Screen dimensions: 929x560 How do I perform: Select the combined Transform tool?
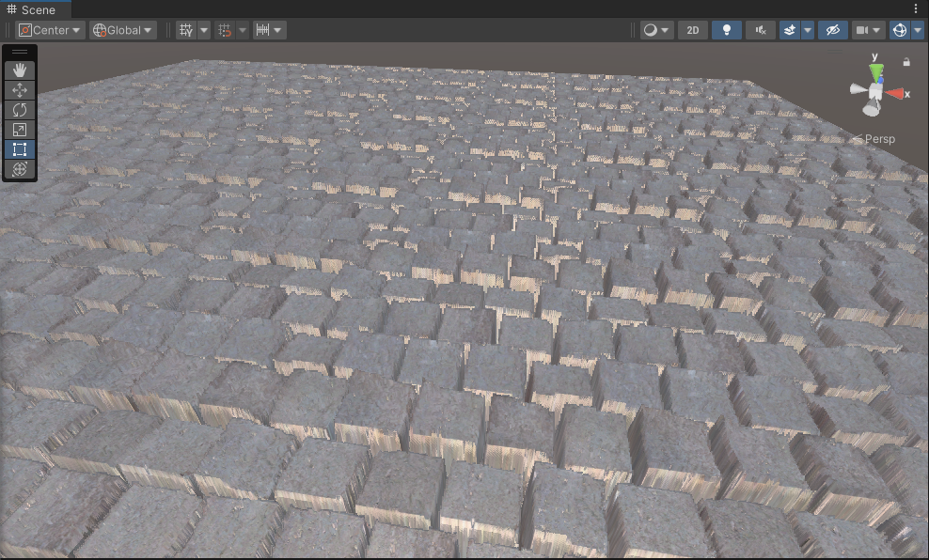click(x=20, y=169)
